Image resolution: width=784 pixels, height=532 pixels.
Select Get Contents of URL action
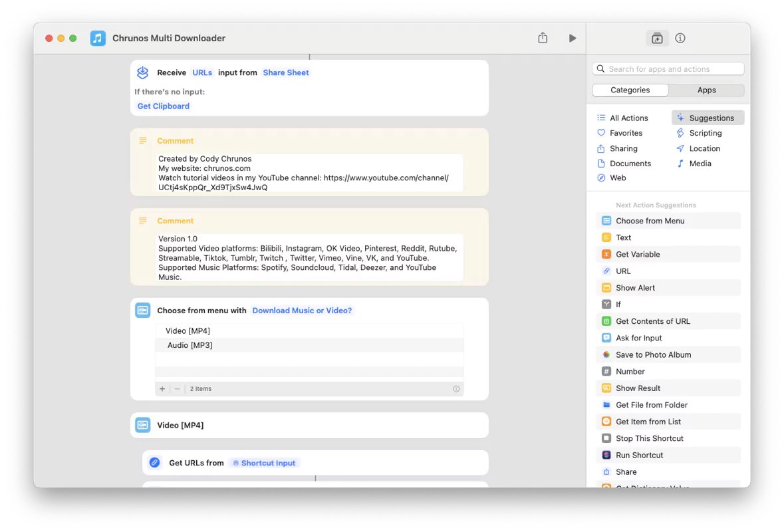(652, 321)
